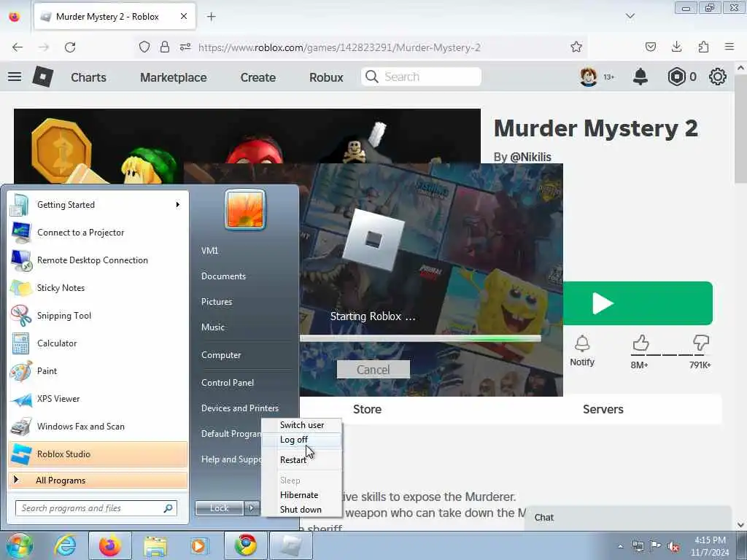Open Devices and Printers from Start menu
Image resolution: width=747 pixels, height=560 pixels.
pyautogui.click(x=239, y=408)
